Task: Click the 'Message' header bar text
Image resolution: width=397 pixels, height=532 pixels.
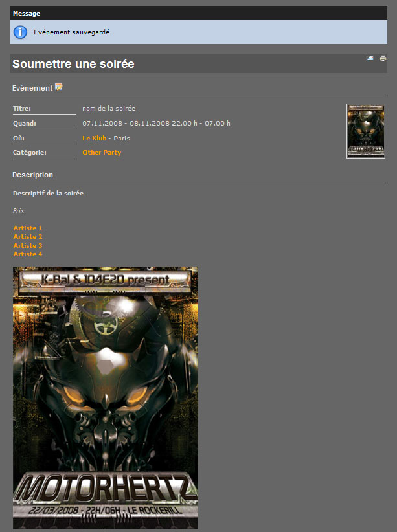Action: (x=27, y=13)
